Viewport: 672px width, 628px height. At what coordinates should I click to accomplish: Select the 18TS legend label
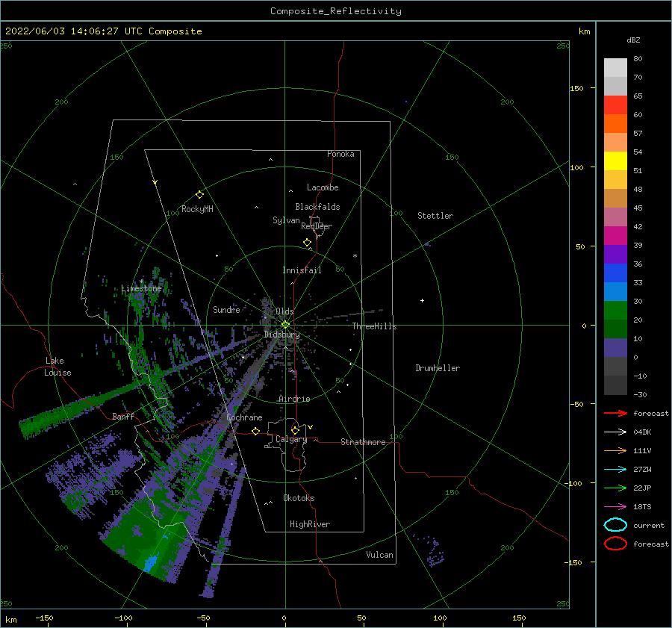pyautogui.click(x=642, y=506)
